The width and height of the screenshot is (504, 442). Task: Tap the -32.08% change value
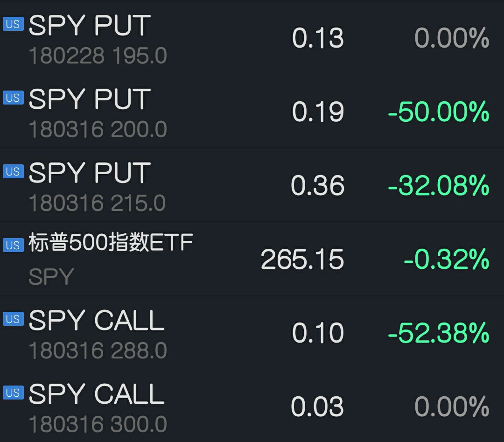(x=439, y=185)
